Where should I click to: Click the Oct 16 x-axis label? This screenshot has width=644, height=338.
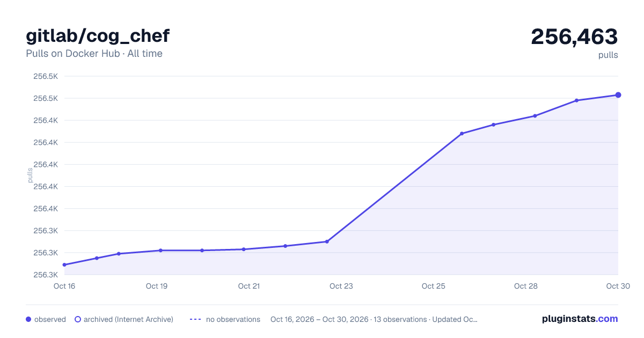pyautogui.click(x=64, y=286)
